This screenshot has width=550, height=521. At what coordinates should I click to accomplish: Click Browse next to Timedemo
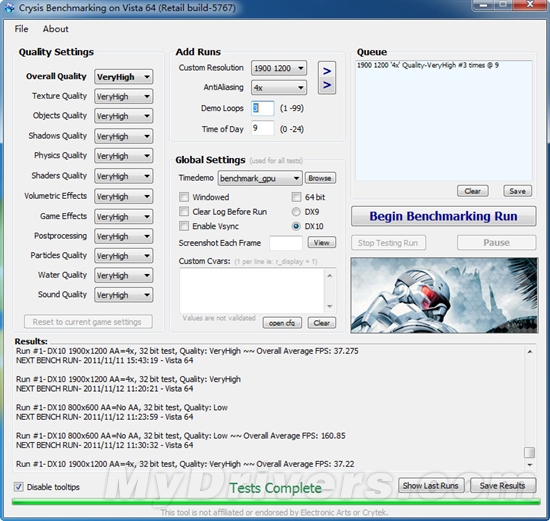[x=320, y=178]
